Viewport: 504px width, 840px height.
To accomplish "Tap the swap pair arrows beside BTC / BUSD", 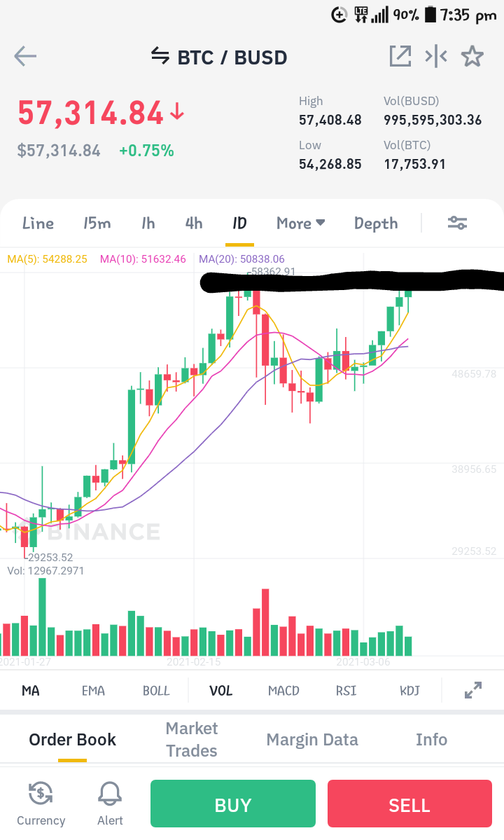I will (160, 55).
